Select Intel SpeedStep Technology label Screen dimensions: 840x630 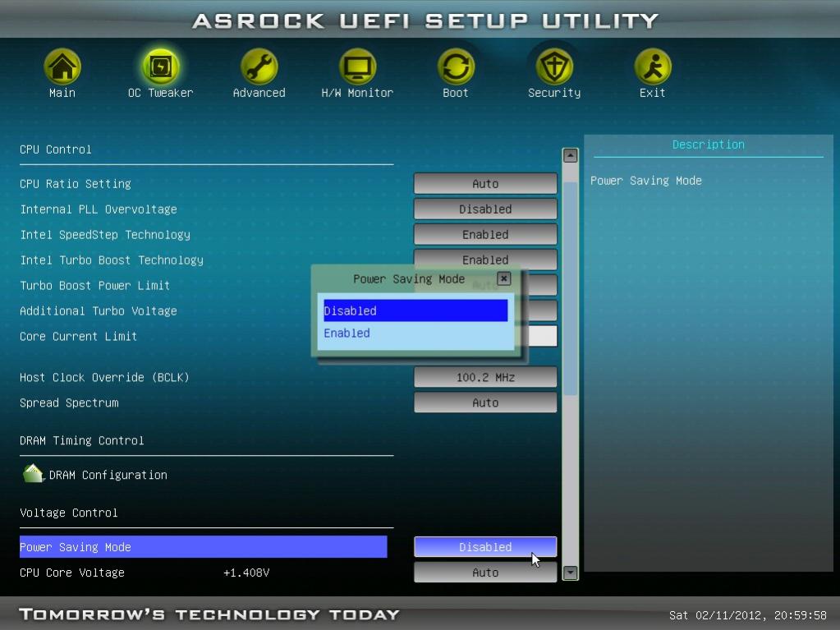[x=105, y=235]
